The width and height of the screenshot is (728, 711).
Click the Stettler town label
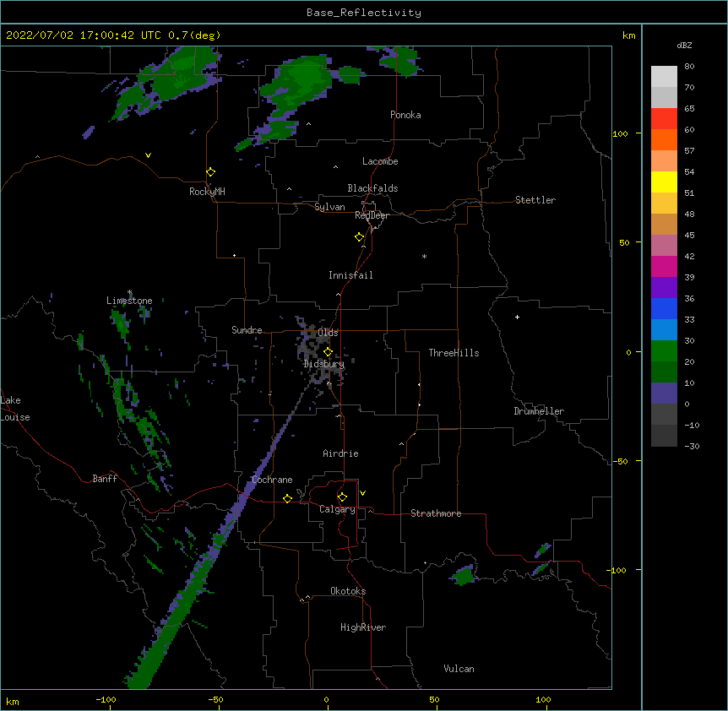(x=535, y=200)
